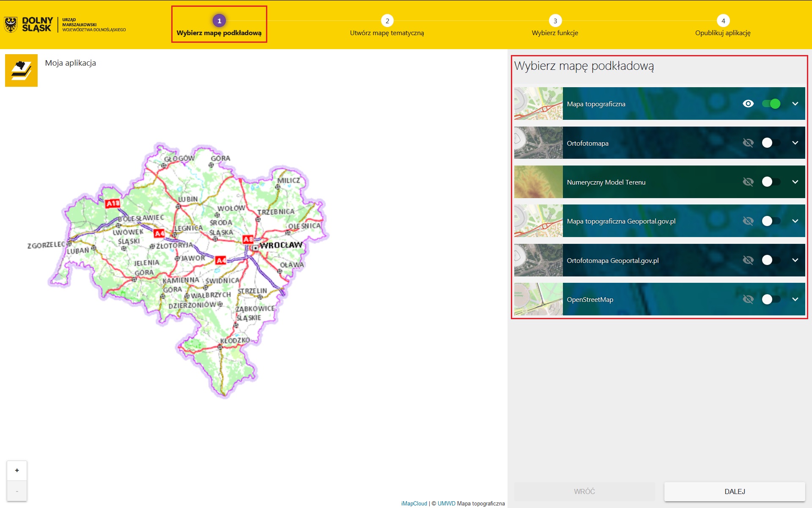This screenshot has width=812, height=508.
Task: Click the Numeryczny Model Terenu thumbnail
Action: click(x=538, y=182)
